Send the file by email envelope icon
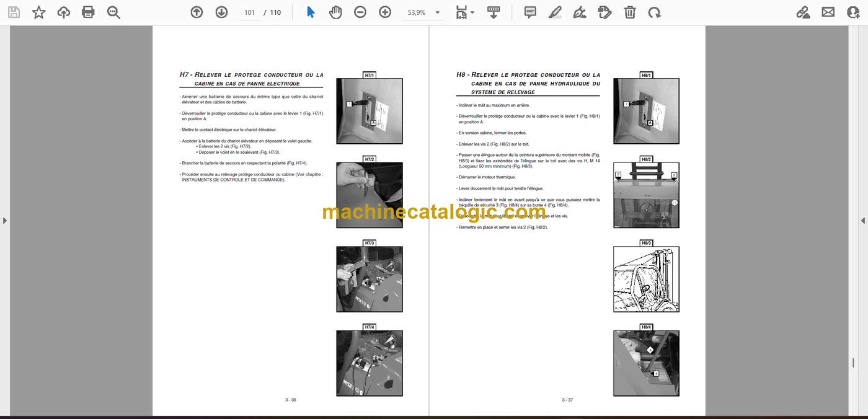Screen dimensions: 868x419 (828, 12)
